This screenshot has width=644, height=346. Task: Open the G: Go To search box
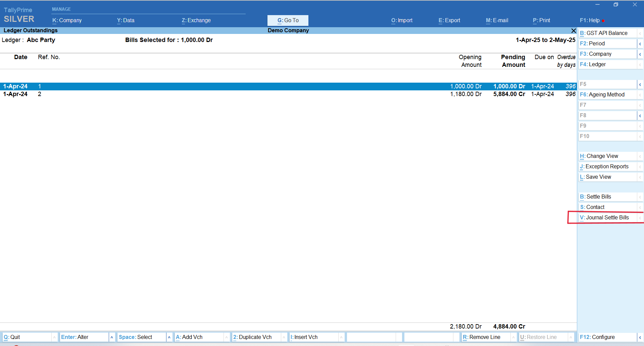[288, 20]
